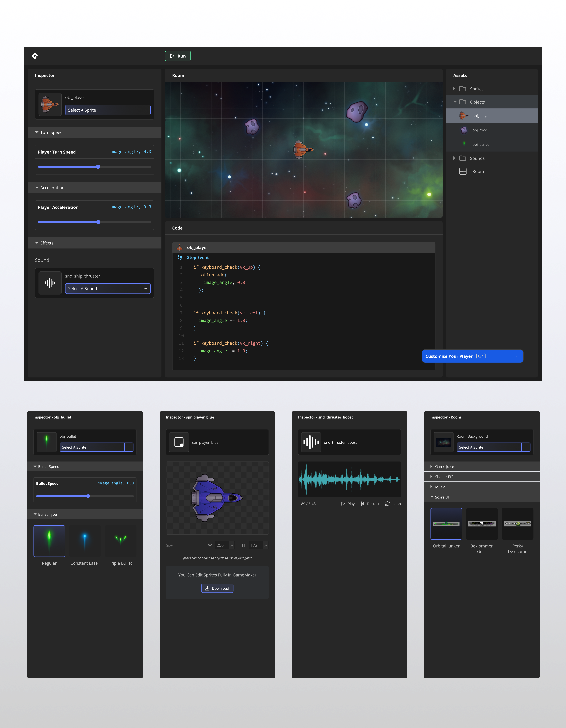Adjust the Player Acceleration slider handle
Screen dimensions: 566x728
tap(98, 222)
